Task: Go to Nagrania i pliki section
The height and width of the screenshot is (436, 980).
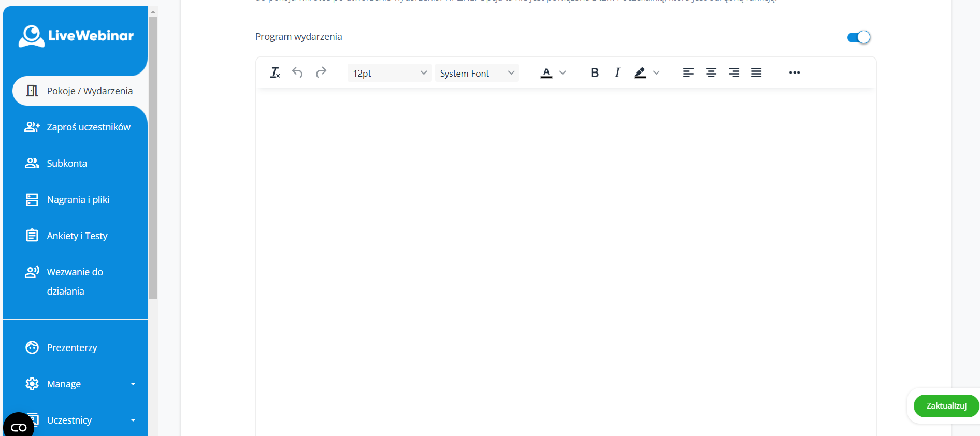Action: pyautogui.click(x=78, y=200)
